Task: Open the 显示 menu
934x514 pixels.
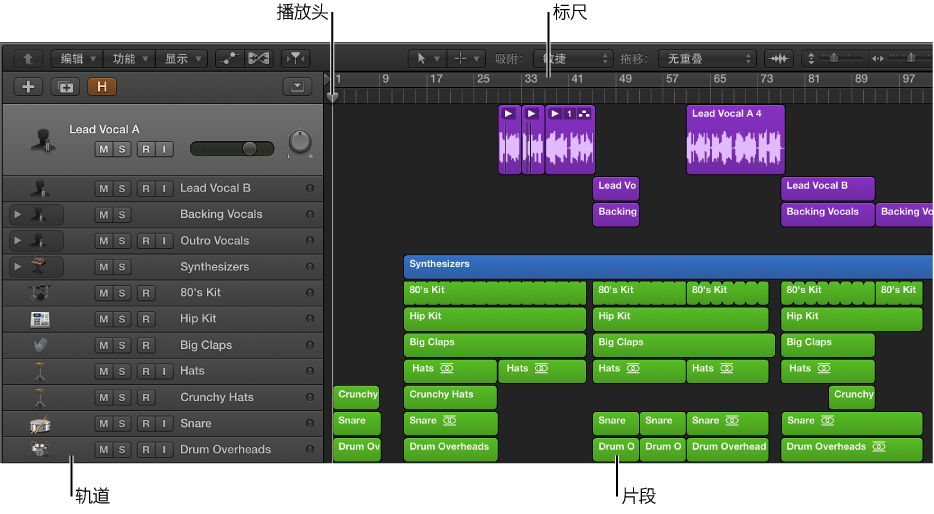Action: 182,59
